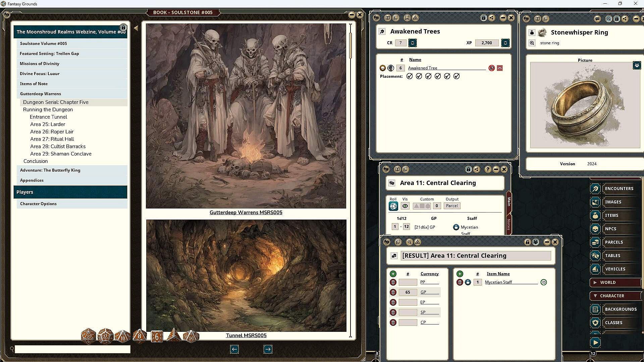Roll the d6 die
The height and width of the screenshot is (362, 644).
pyautogui.click(x=157, y=337)
